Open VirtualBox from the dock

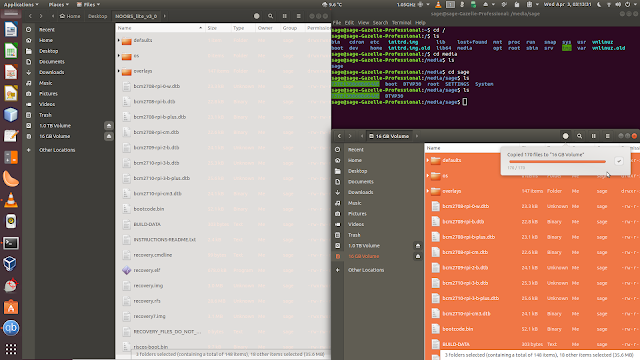click(x=11, y=264)
